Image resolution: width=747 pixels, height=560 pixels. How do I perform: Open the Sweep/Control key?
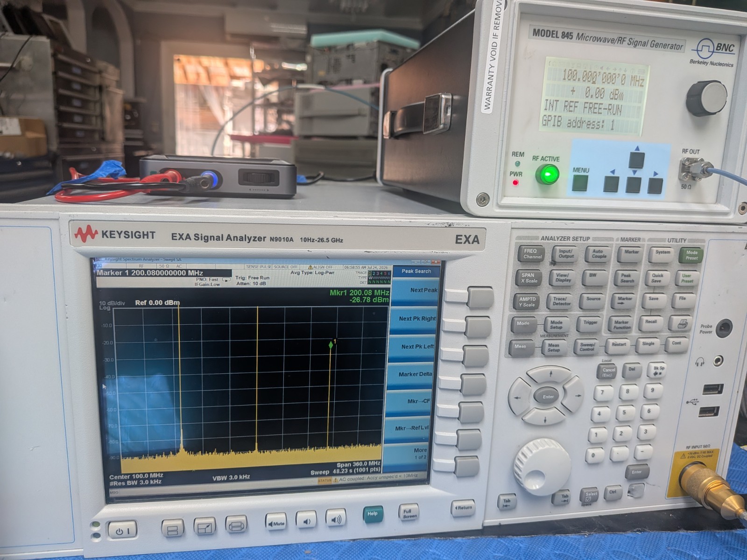tap(586, 347)
